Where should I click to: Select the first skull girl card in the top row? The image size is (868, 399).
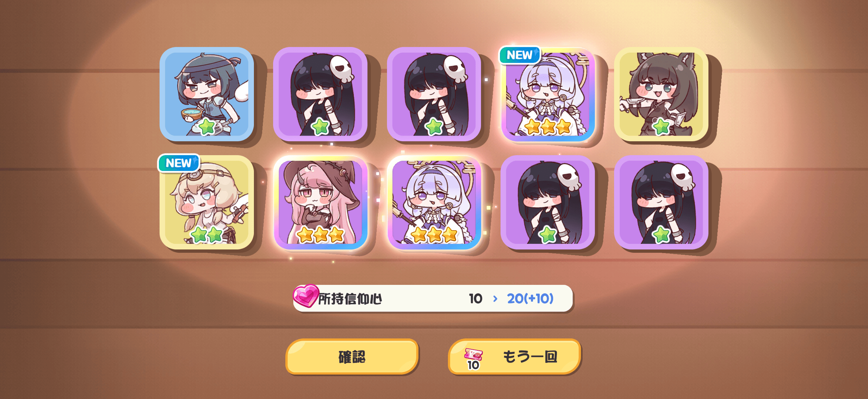320,94
